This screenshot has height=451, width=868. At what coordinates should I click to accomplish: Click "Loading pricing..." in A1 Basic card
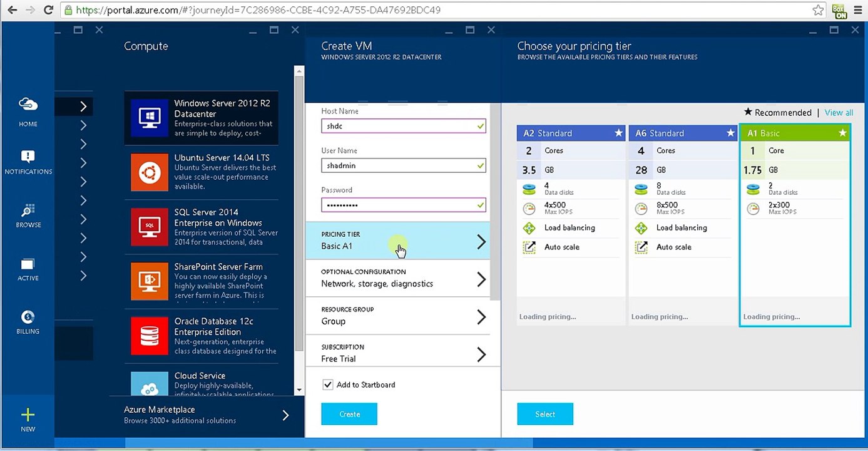tap(772, 316)
